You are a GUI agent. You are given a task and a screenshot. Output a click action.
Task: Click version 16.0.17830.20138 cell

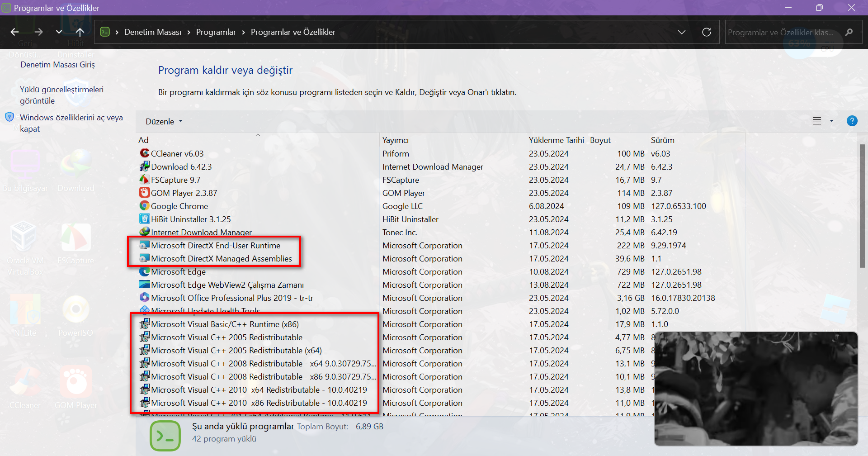[683, 298]
